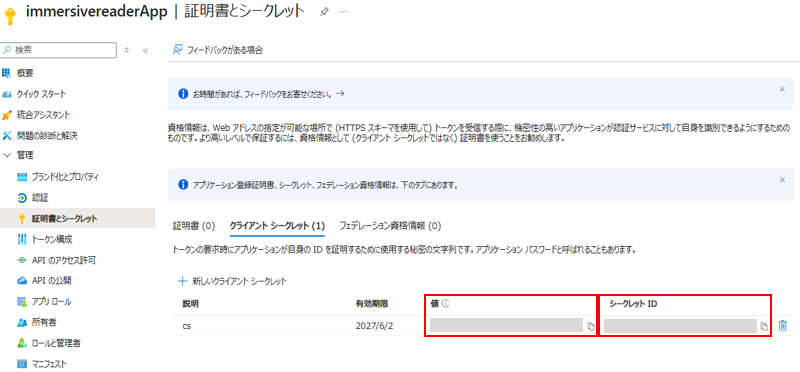Viewport: 800px width, 372px height.
Task: Click the API のアクセス許可 icon
Action: pos(21,260)
